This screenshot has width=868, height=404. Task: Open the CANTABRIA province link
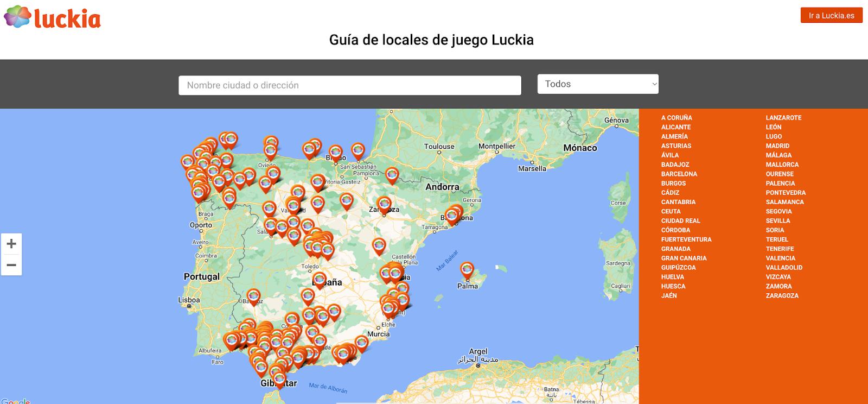tap(678, 202)
